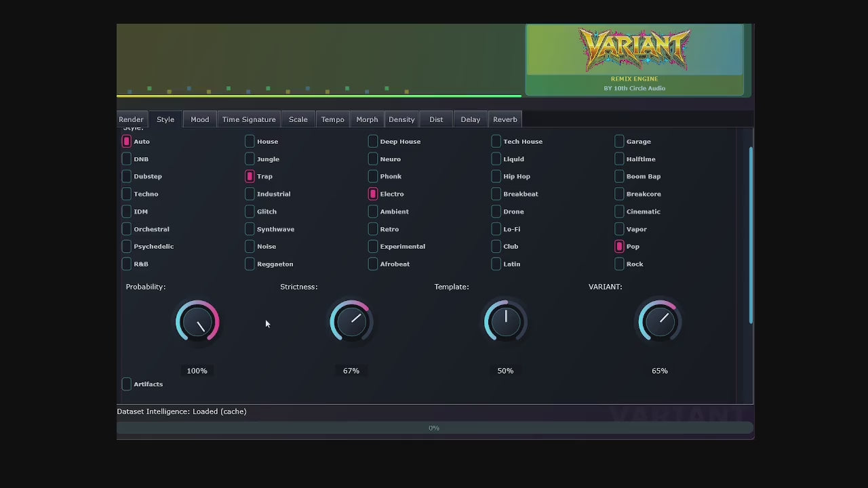
Task: Click the Strictness knob
Action: click(x=351, y=321)
